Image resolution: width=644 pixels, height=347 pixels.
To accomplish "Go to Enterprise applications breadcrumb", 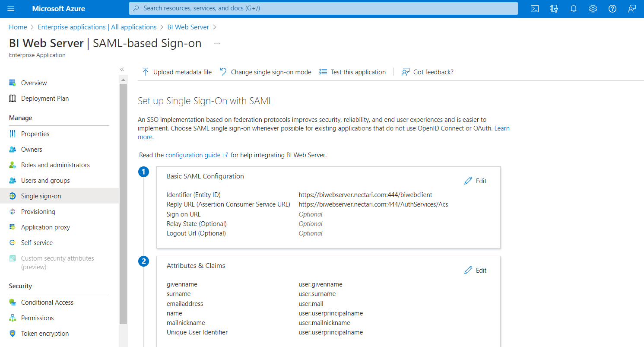I will (x=97, y=27).
